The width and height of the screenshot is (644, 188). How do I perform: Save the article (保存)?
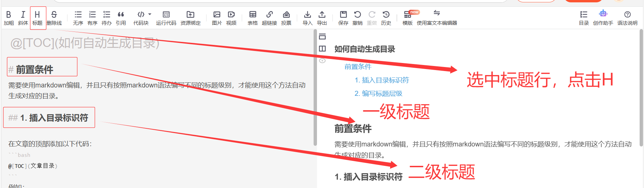[x=343, y=18]
